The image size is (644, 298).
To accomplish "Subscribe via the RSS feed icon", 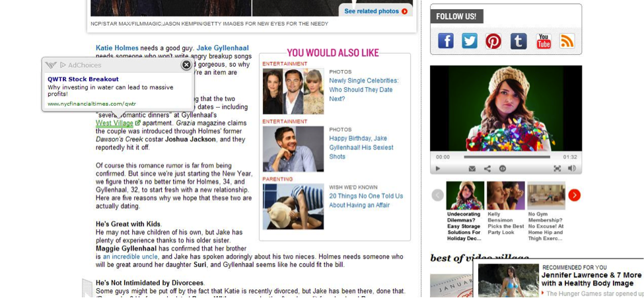I will coord(567,41).
